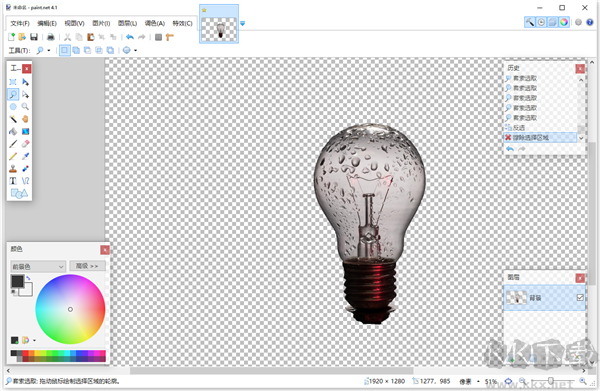The height and width of the screenshot is (391, 600).
Task: Open the 编辑(E) menu
Action: tap(47, 23)
